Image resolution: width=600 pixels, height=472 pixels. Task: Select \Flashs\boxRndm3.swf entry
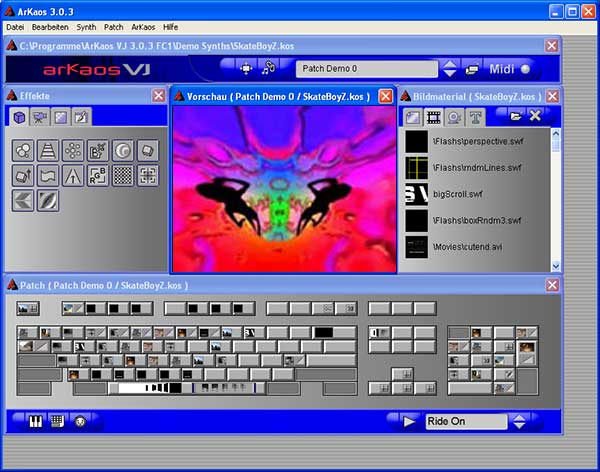click(x=477, y=220)
